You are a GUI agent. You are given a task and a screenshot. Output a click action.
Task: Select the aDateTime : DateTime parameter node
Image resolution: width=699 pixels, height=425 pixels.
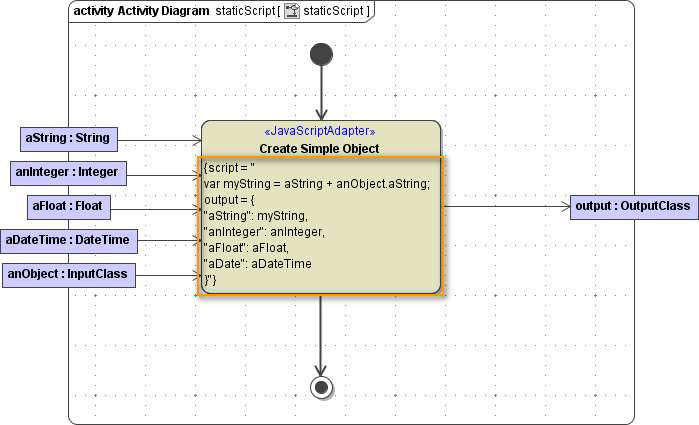(69, 240)
